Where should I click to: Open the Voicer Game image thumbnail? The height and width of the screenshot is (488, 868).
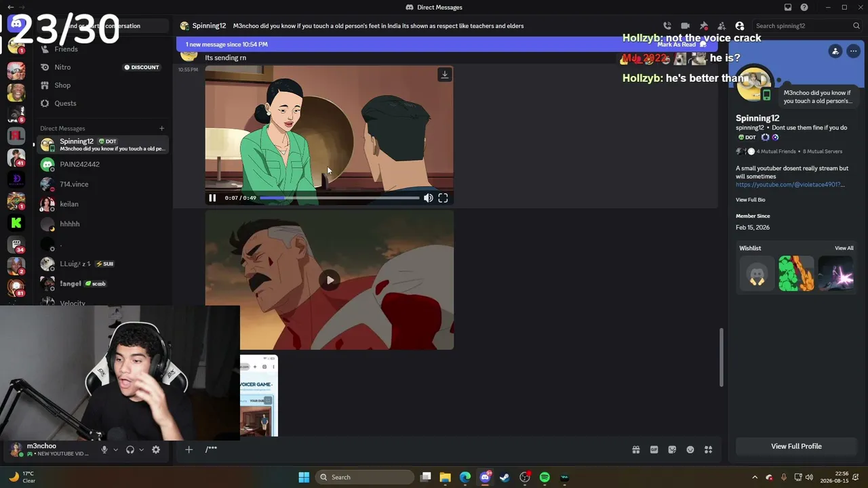tap(259, 395)
